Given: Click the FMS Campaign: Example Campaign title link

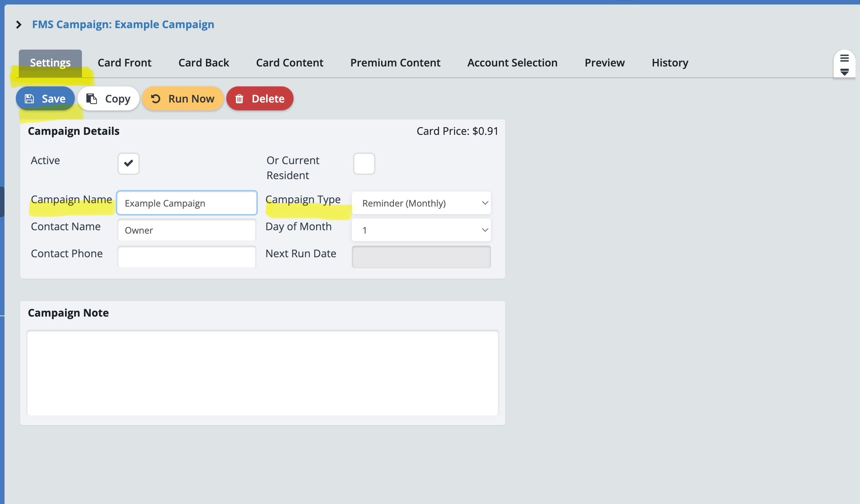Looking at the screenshot, I should coord(123,24).
